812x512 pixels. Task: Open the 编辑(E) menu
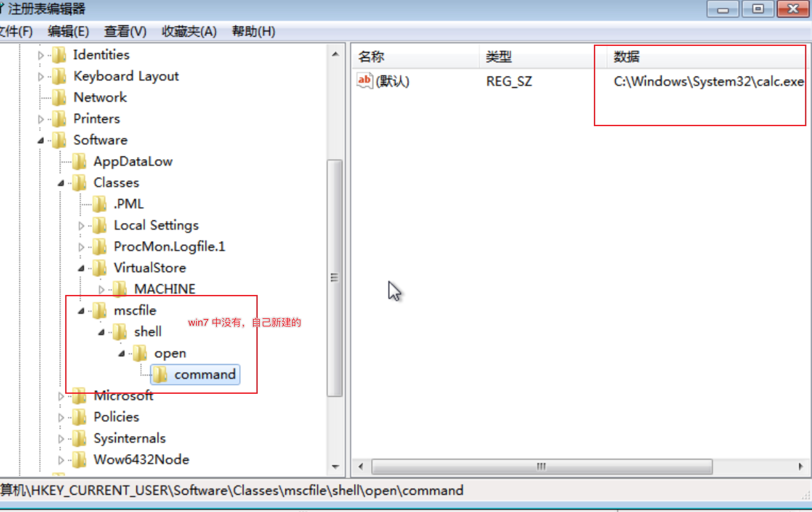68,31
